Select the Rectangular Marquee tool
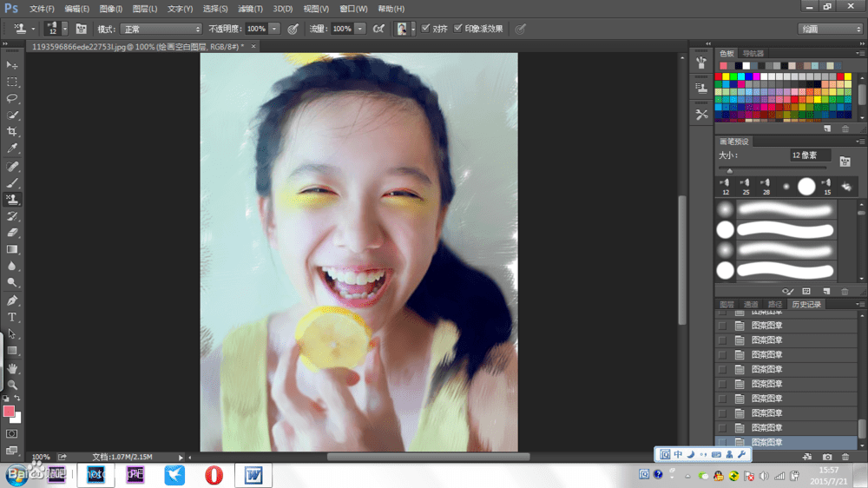Viewport: 868px width, 488px height. tap(11, 82)
